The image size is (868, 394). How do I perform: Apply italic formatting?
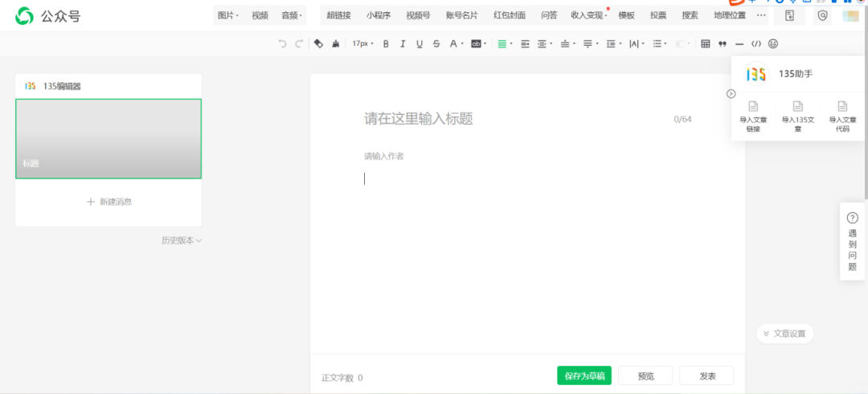[x=403, y=44]
